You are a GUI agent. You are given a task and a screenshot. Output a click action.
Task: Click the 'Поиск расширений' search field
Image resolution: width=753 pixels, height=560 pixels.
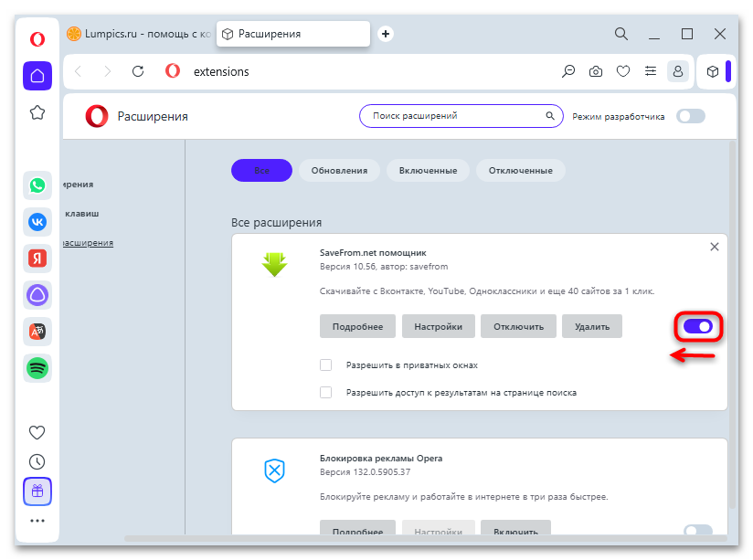pos(461,116)
